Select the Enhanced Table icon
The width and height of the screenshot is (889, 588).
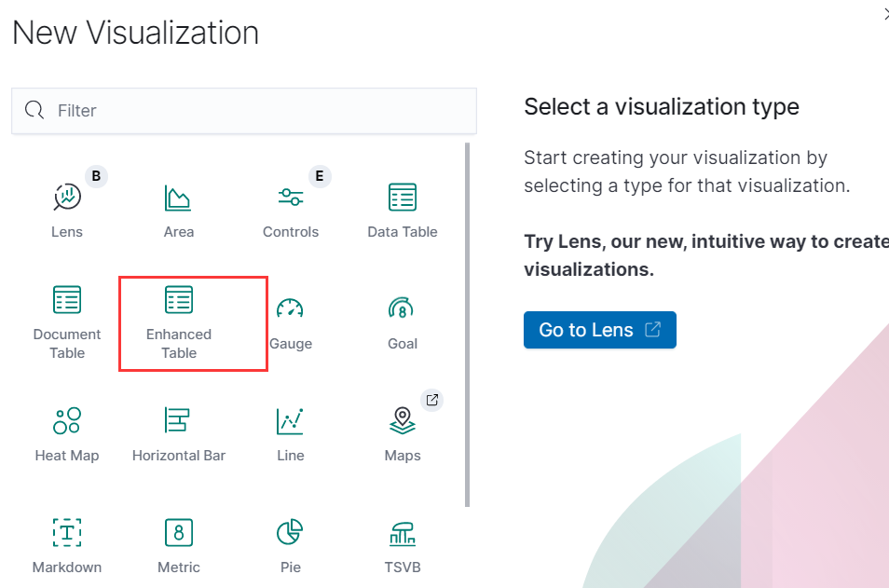coord(179,299)
